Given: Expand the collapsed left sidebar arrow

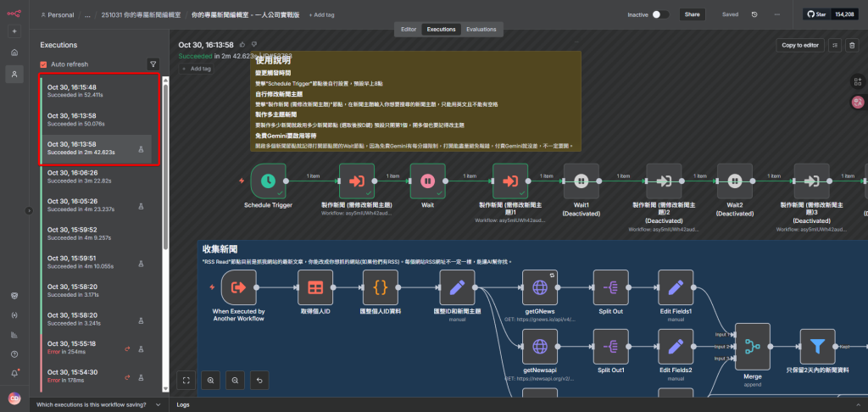Looking at the screenshot, I should (29, 210).
